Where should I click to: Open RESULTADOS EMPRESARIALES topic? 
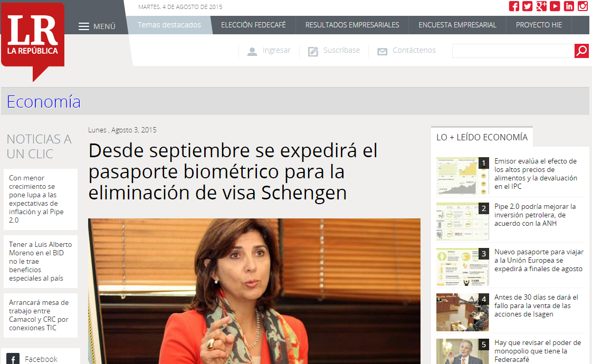[352, 25]
